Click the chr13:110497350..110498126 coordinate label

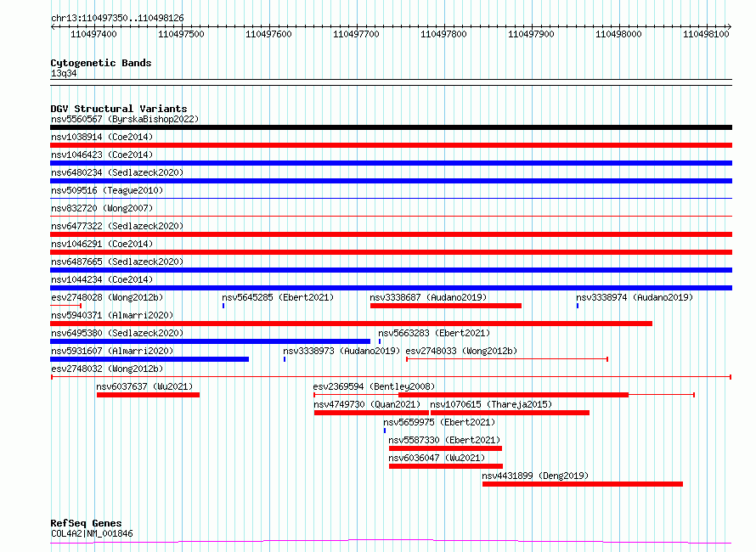(x=117, y=18)
